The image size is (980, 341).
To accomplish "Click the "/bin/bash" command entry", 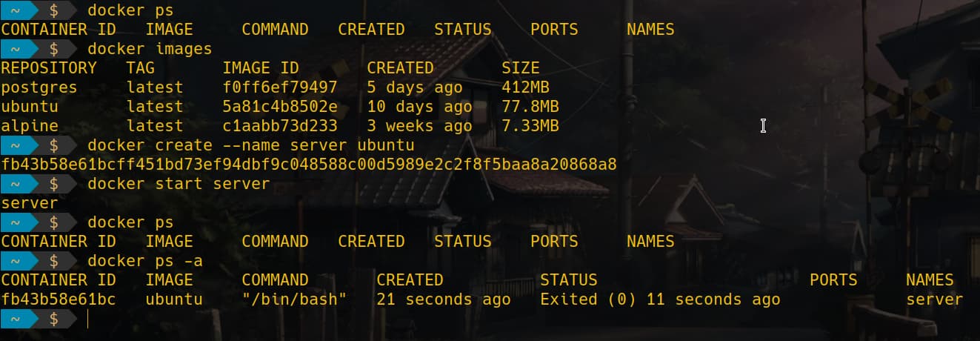I will pos(294,299).
